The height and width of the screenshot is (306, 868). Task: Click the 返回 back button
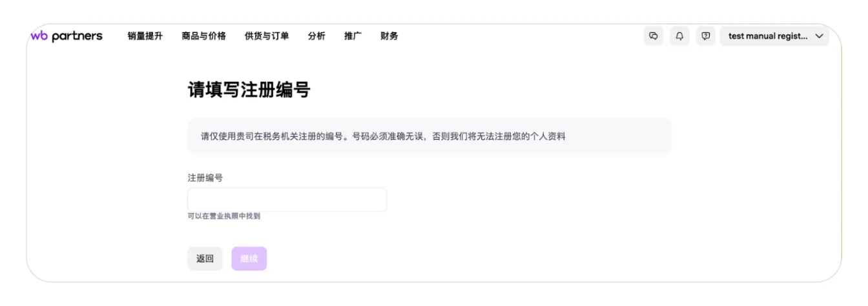(x=205, y=259)
